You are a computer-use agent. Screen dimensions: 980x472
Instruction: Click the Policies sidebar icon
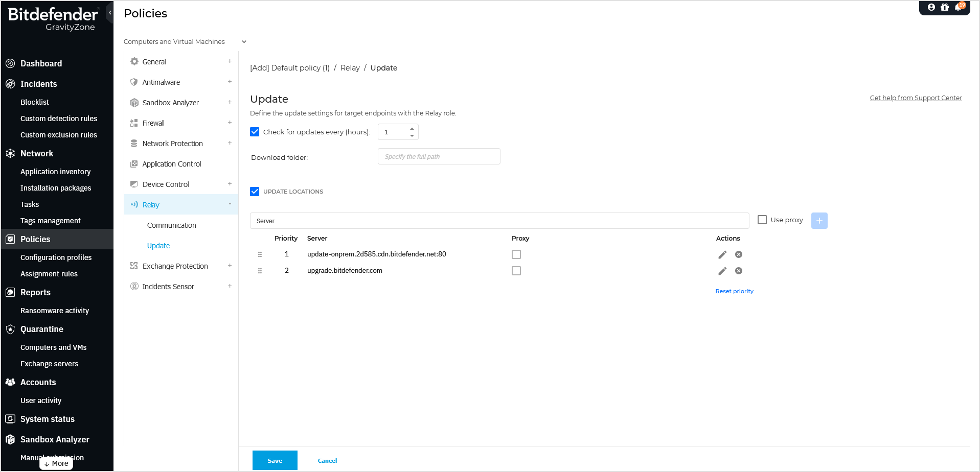[x=10, y=239]
